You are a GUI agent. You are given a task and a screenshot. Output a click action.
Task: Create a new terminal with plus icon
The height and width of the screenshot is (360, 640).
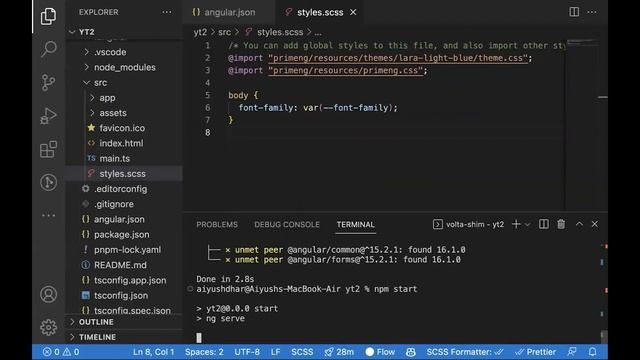tap(516, 224)
